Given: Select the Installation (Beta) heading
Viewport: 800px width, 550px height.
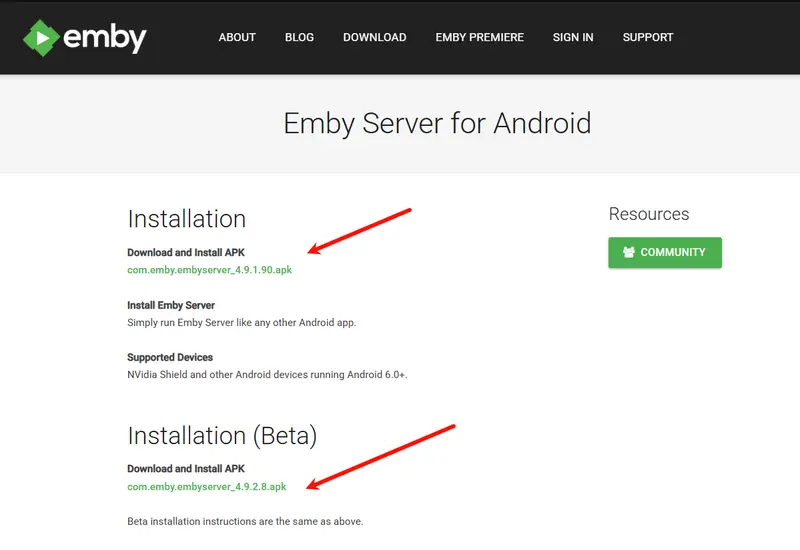Looking at the screenshot, I should (222, 435).
